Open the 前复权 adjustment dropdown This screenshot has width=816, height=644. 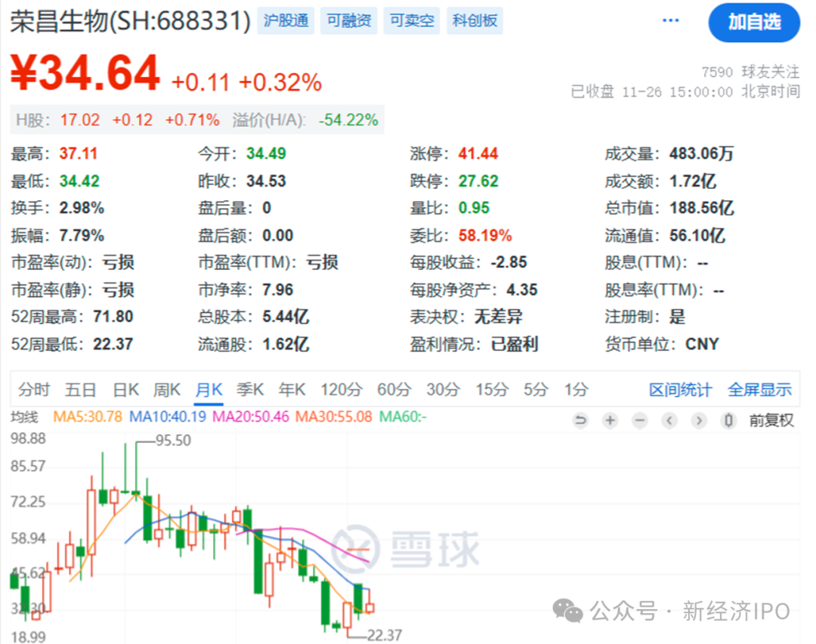pyautogui.click(x=771, y=420)
